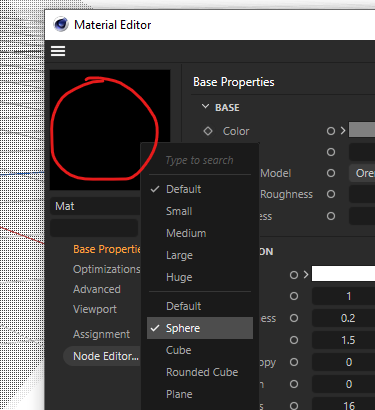375x410 pixels.
Task: Open the Optimizations tab
Action: (x=107, y=269)
